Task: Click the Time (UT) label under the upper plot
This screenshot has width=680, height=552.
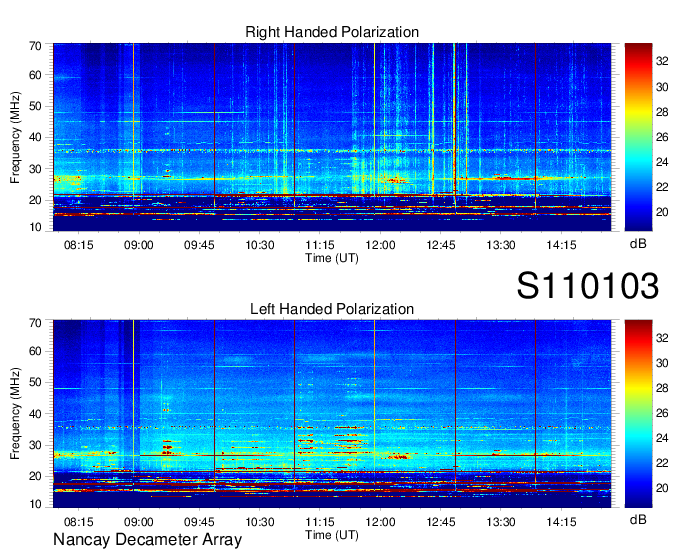Action: coord(332,258)
